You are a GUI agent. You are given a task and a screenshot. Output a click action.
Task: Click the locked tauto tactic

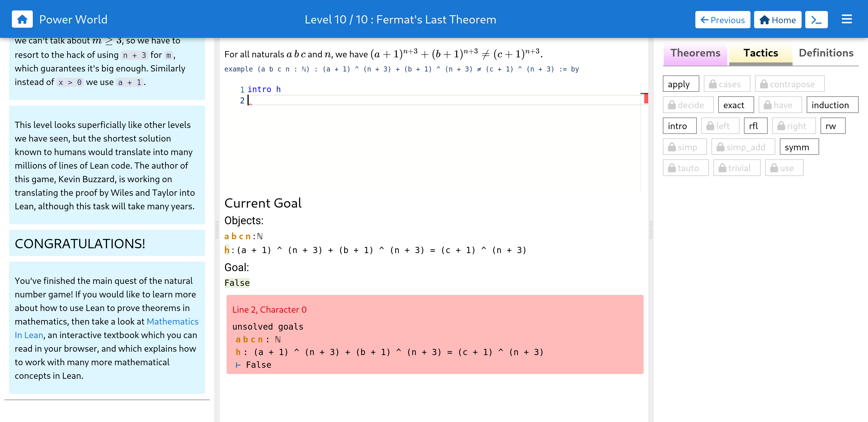(685, 168)
